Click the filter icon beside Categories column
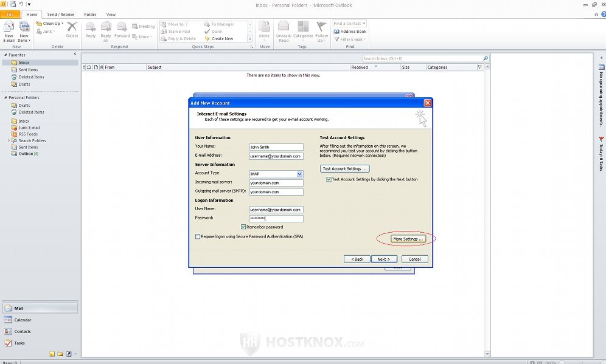Viewport: 606px width, 364px height. (x=479, y=67)
